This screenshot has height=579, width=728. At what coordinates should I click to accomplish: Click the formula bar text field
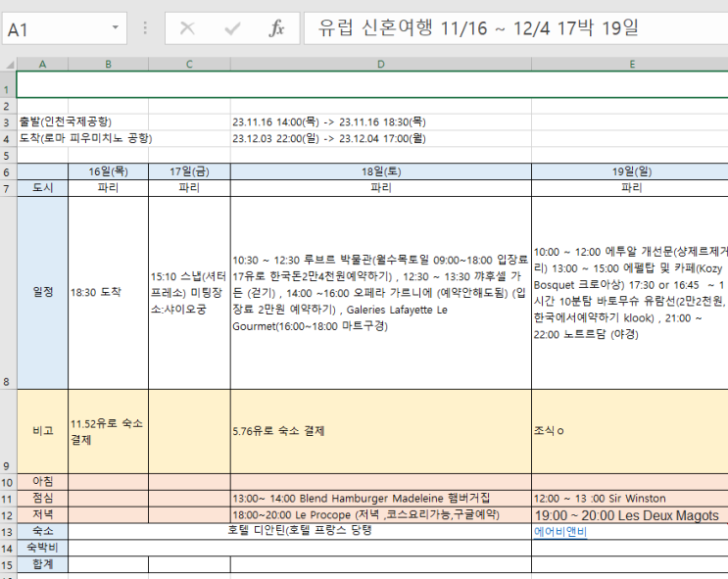tap(515, 28)
